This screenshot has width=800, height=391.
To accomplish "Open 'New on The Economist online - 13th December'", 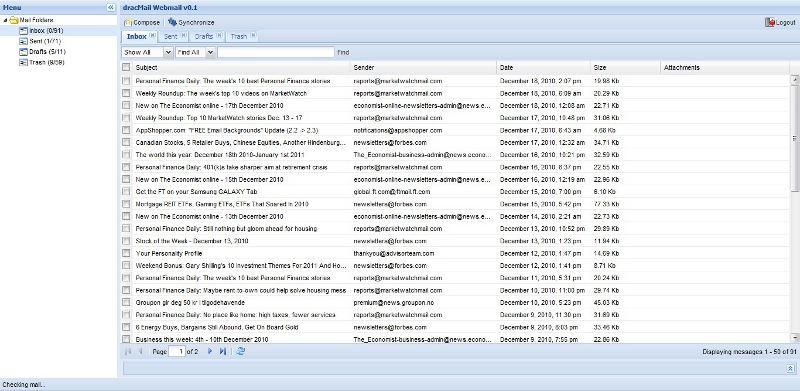I will point(209,216).
